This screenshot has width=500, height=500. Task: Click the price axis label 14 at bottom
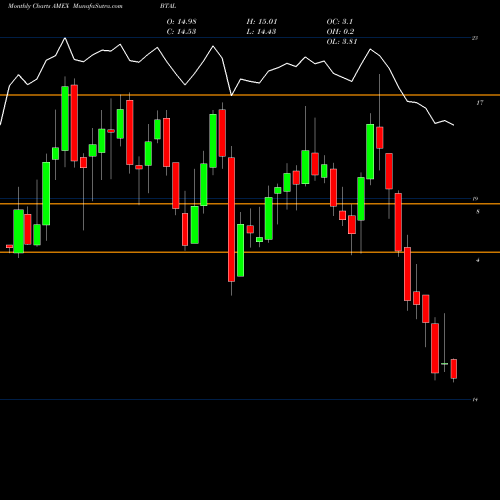tap(475, 399)
